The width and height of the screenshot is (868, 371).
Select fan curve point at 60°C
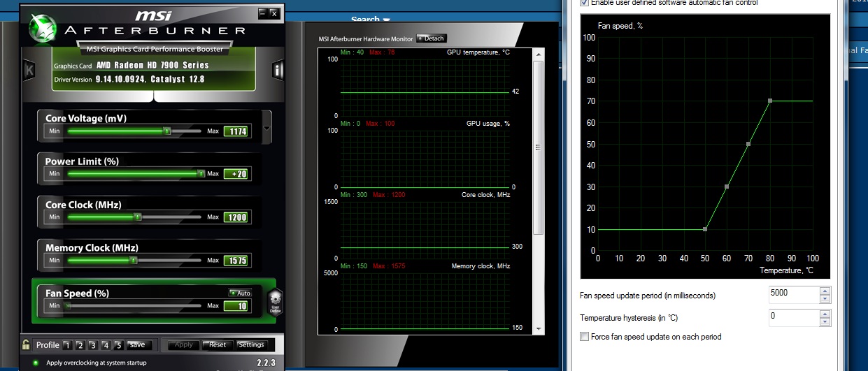(x=727, y=187)
